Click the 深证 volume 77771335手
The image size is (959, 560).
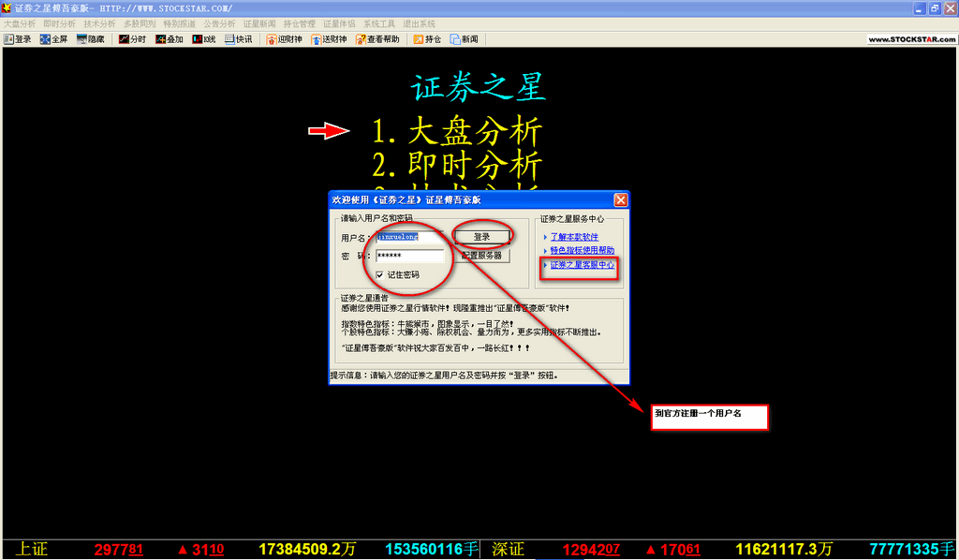click(912, 549)
